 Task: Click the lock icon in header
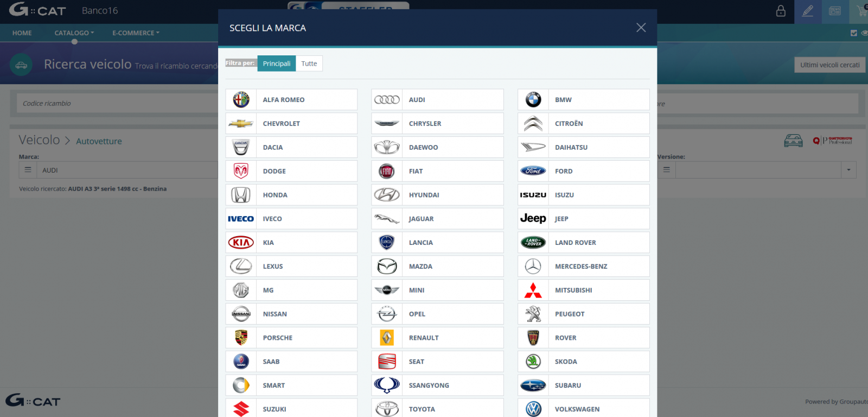[781, 11]
